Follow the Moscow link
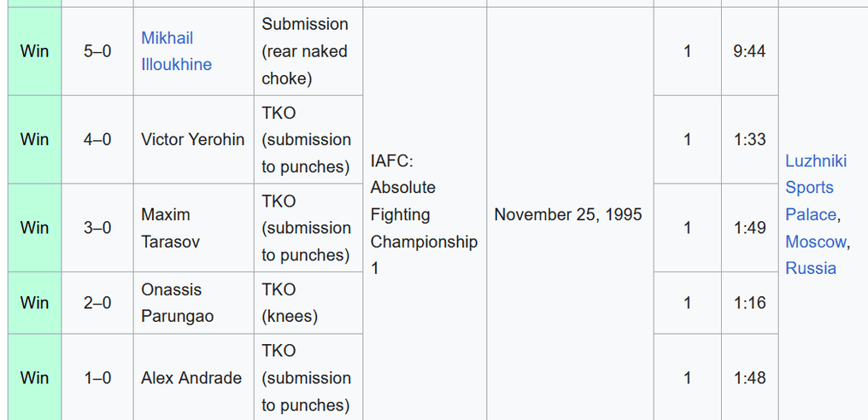The image size is (868, 420). pyautogui.click(x=815, y=242)
